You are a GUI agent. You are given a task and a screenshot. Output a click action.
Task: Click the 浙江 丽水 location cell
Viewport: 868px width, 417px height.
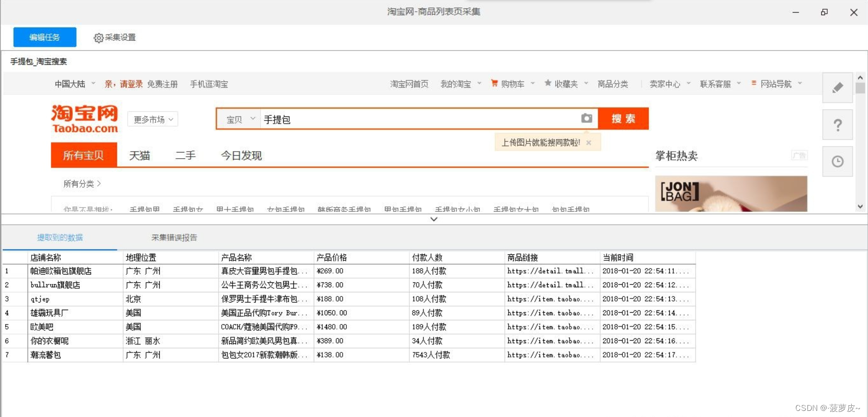pyautogui.click(x=171, y=341)
